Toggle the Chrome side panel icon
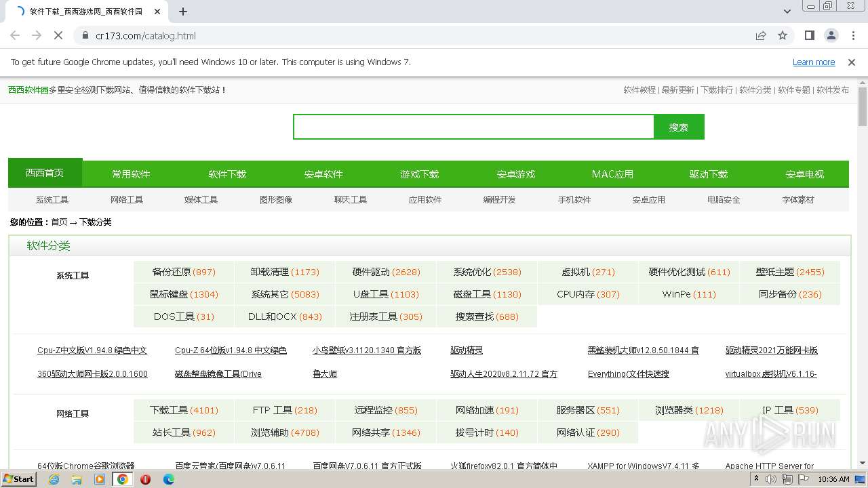Image resolution: width=868 pixels, height=488 pixels. pos(809,35)
